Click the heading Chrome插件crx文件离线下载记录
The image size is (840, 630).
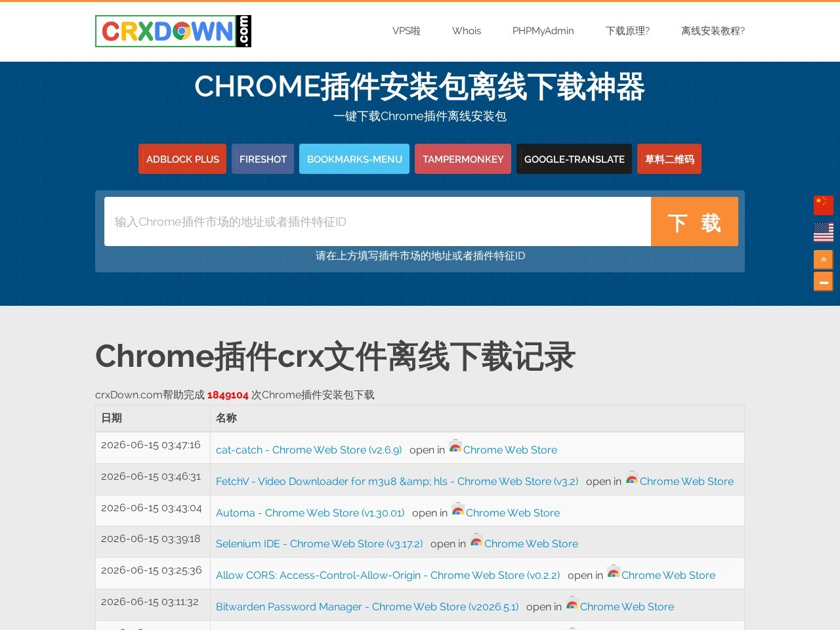pos(335,356)
